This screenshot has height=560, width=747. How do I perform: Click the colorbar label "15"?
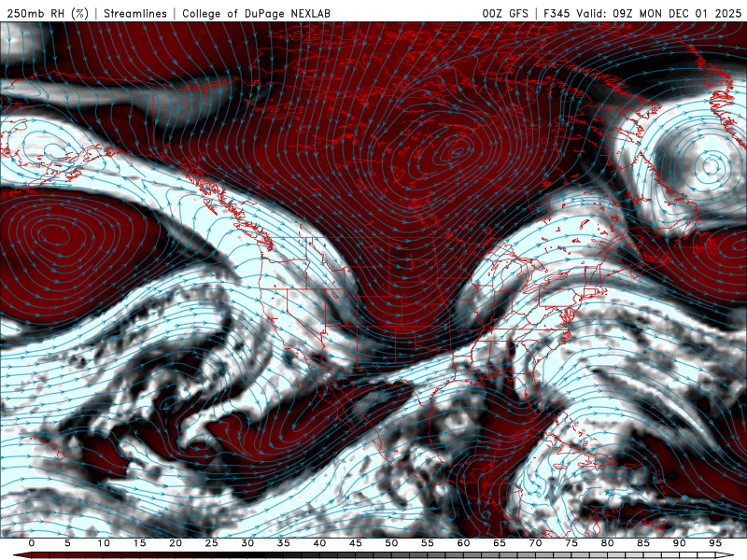click(x=139, y=543)
